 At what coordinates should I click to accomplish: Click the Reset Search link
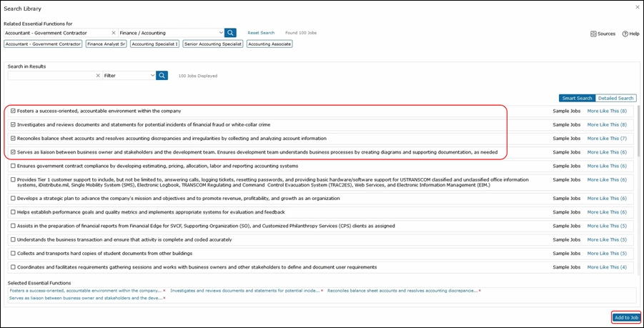coord(261,33)
